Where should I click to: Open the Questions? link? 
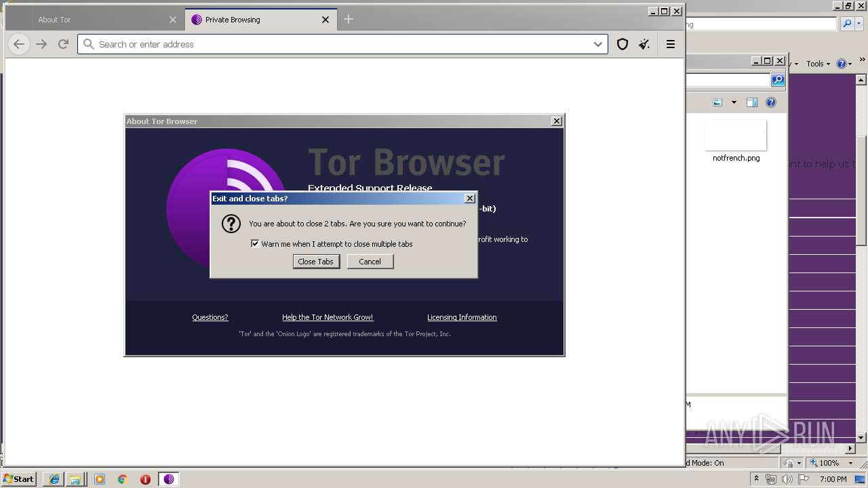coord(210,317)
